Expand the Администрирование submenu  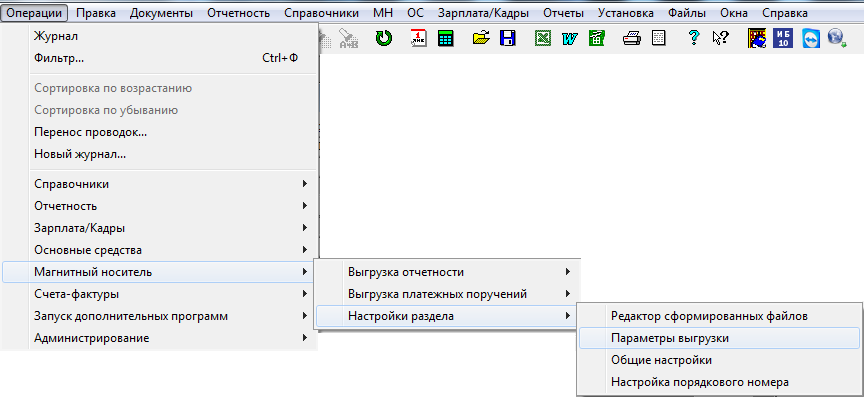(160, 338)
